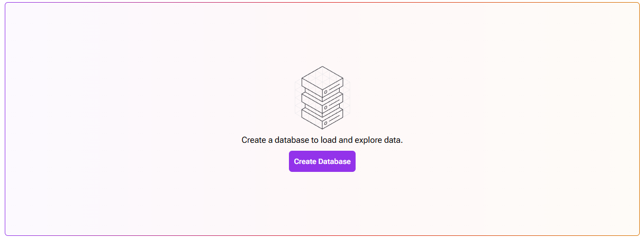Click the Create Database button
This screenshot has width=644, height=238.
[x=322, y=161]
